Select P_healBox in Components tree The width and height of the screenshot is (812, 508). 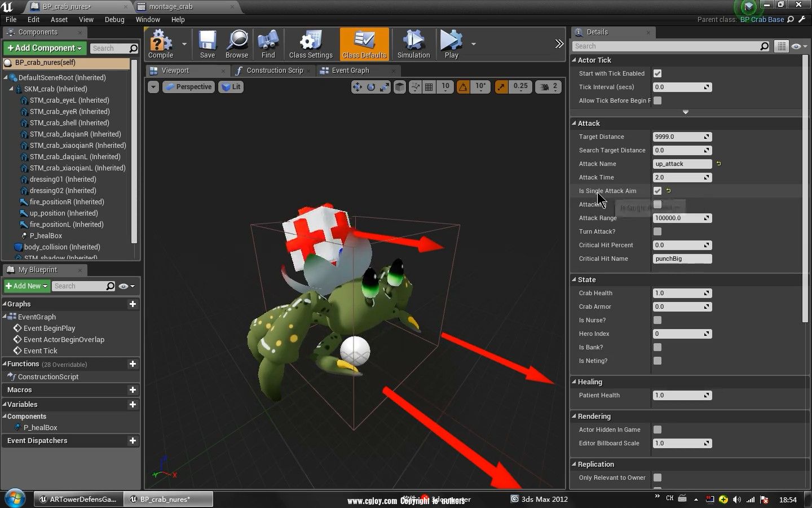(46, 236)
